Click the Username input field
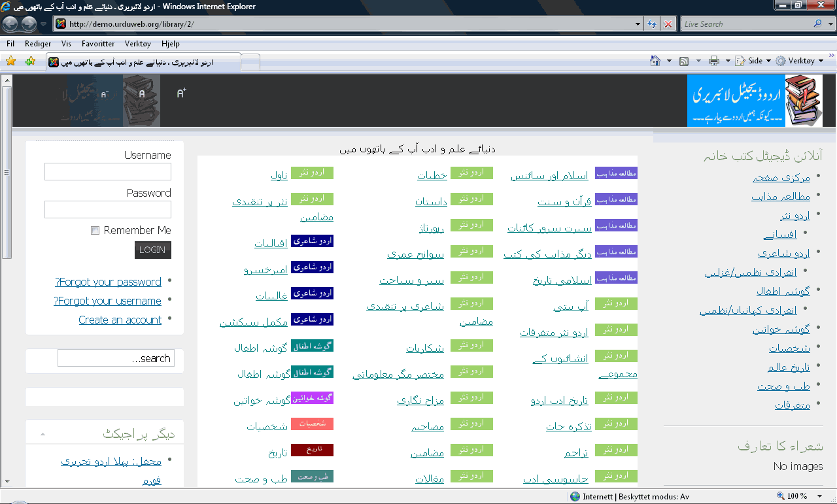This screenshot has width=837, height=504. point(108,172)
